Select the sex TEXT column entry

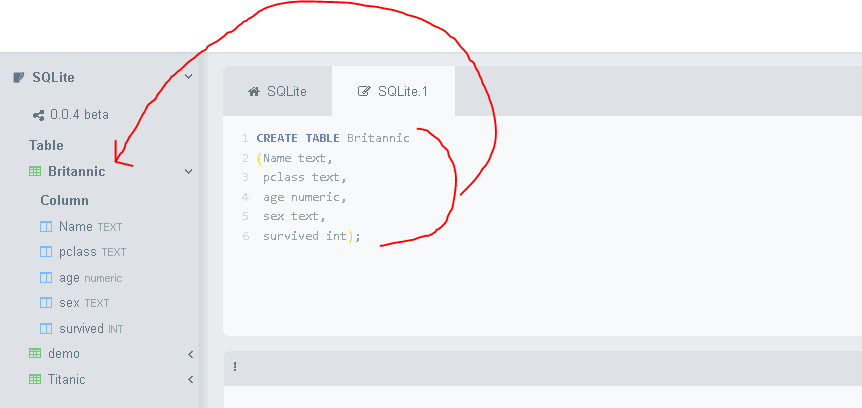point(84,303)
